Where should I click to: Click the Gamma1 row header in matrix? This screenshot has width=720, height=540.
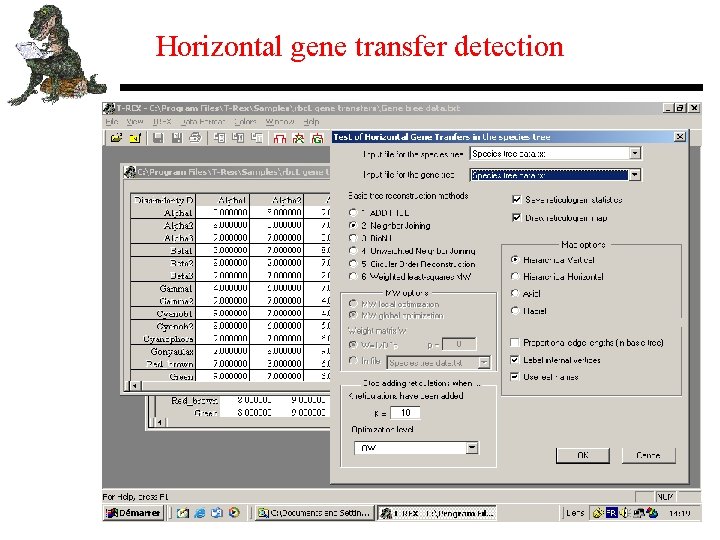(x=163, y=288)
